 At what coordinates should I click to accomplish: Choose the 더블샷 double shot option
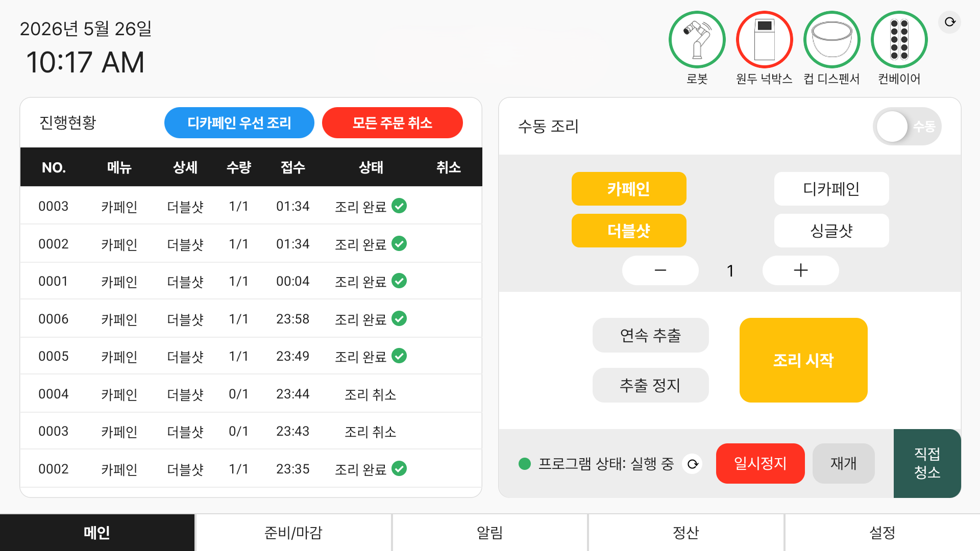(629, 231)
